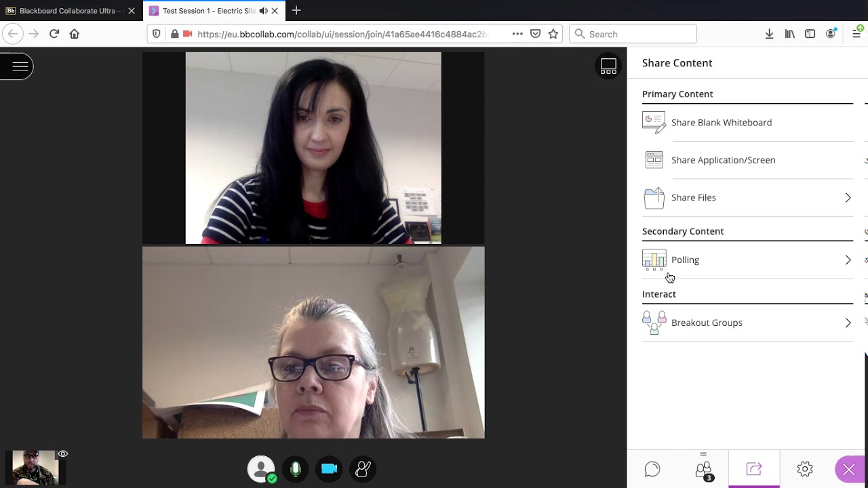Close the Collaborate panel with purple X
Image resolution: width=868 pixels, height=488 pixels.
[x=849, y=469]
